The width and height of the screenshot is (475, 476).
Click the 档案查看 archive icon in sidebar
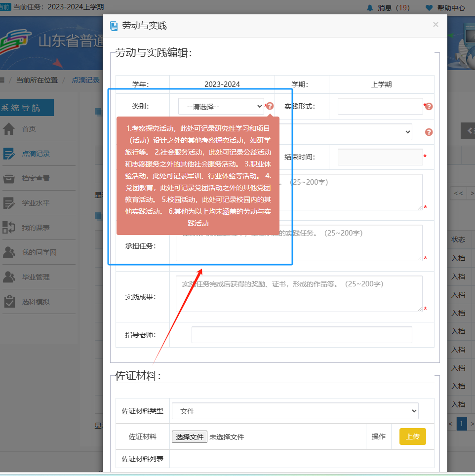click(9, 178)
